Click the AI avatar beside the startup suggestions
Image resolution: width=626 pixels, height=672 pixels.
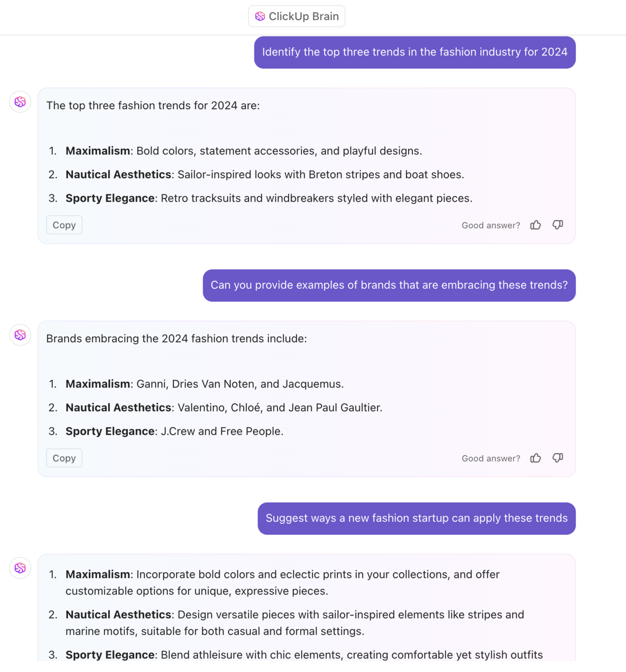[20, 567]
